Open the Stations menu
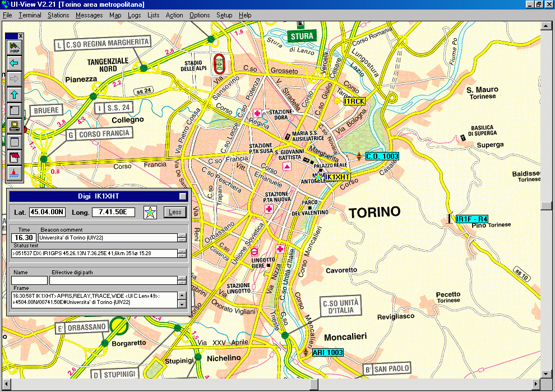This screenshot has width=555, height=392. [58, 15]
